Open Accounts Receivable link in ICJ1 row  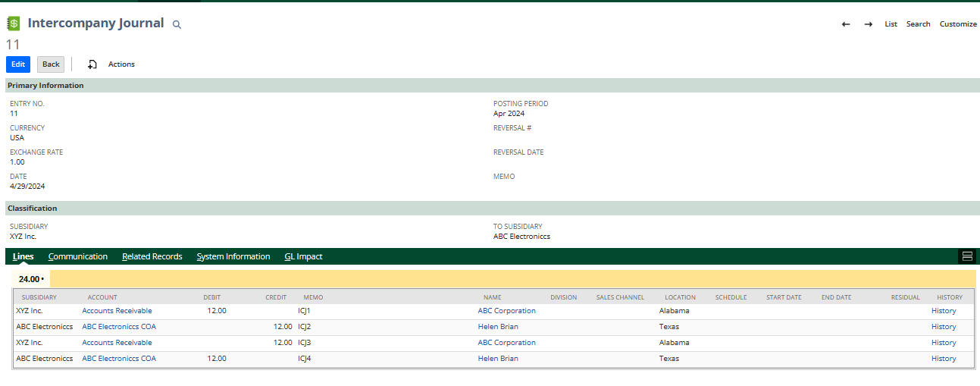117,311
